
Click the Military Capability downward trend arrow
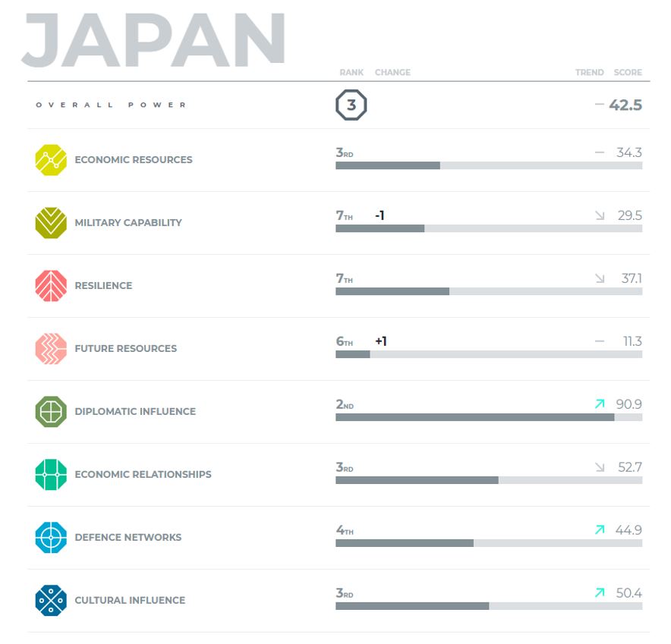click(600, 215)
